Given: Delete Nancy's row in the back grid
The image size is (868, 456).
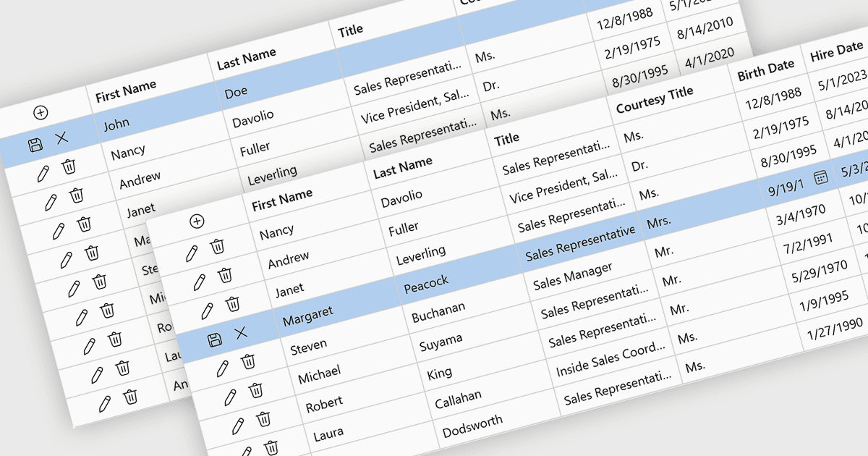Looking at the screenshot, I should (69, 166).
